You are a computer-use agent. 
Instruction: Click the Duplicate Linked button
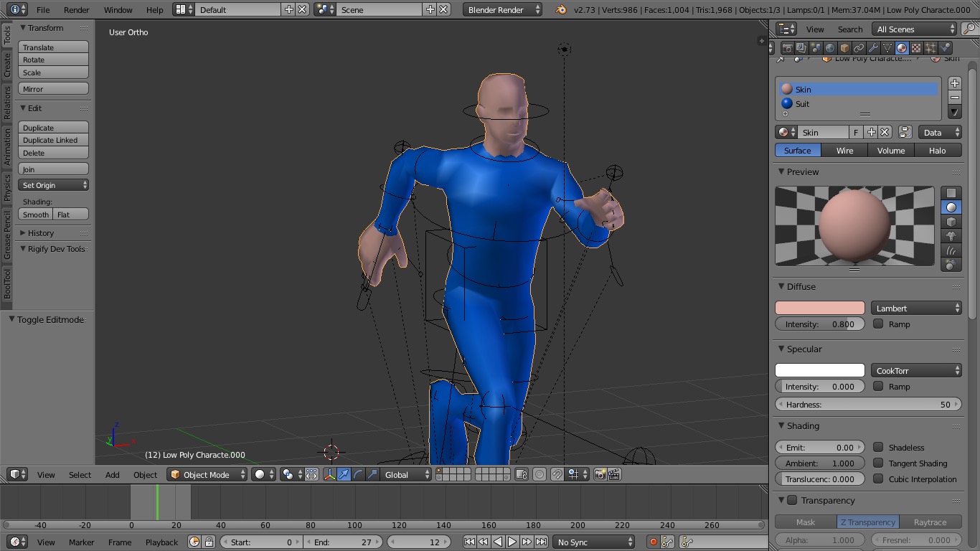point(53,140)
